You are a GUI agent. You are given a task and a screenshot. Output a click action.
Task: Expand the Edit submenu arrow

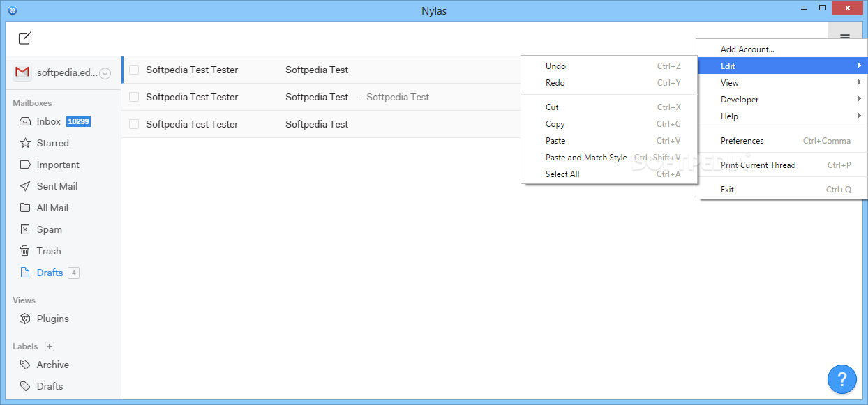tap(859, 66)
